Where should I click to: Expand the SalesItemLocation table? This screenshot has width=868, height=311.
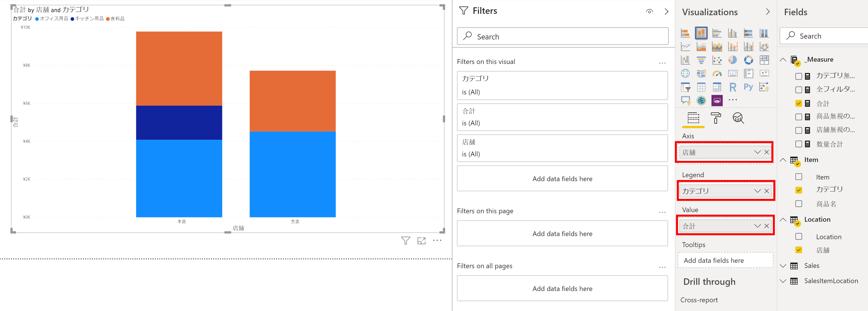click(x=783, y=281)
